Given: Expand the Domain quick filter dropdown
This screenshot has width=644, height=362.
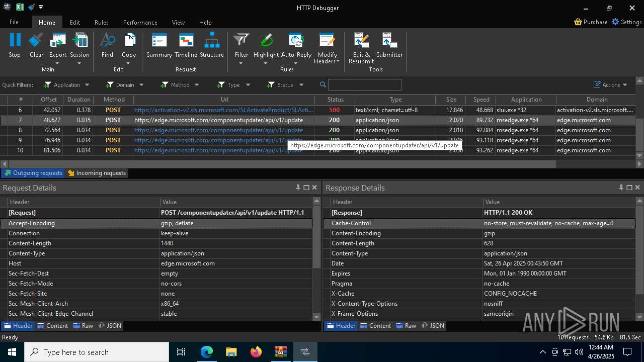Looking at the screenshot, I should (141, 85).
